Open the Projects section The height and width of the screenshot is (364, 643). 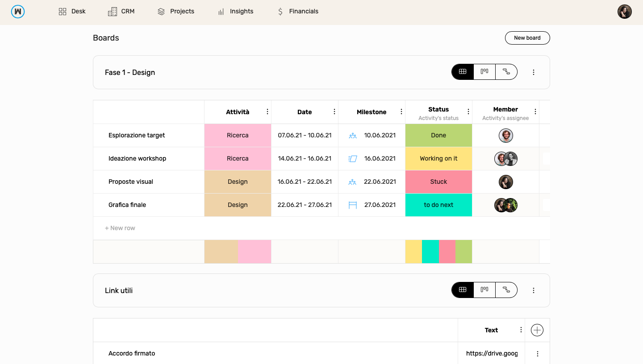point(176,11)
